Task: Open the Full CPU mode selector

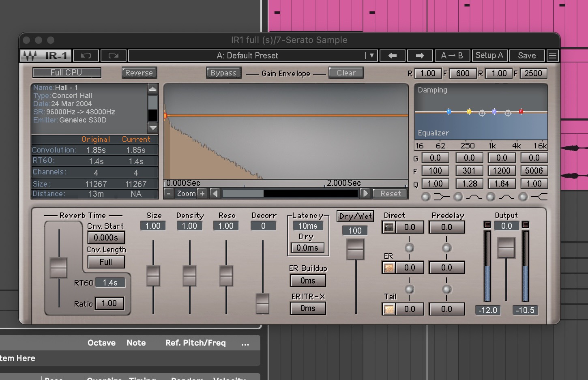Action: coord(67,73)
